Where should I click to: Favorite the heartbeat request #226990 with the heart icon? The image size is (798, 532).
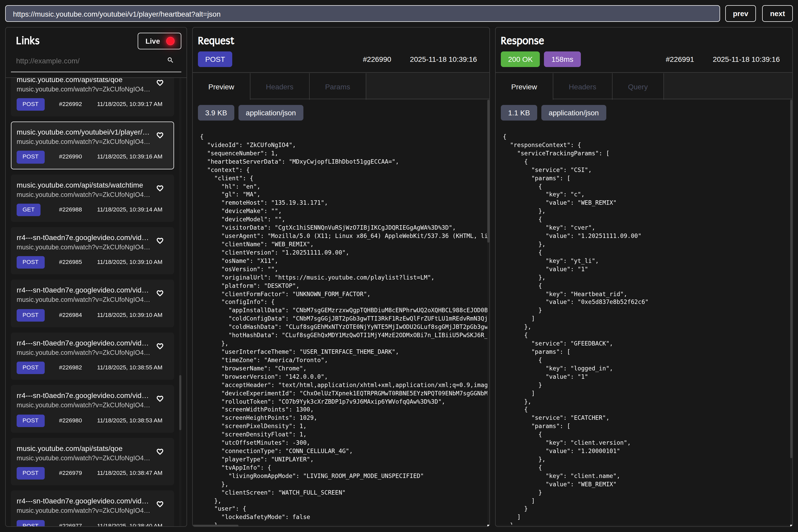pos(160,135)
